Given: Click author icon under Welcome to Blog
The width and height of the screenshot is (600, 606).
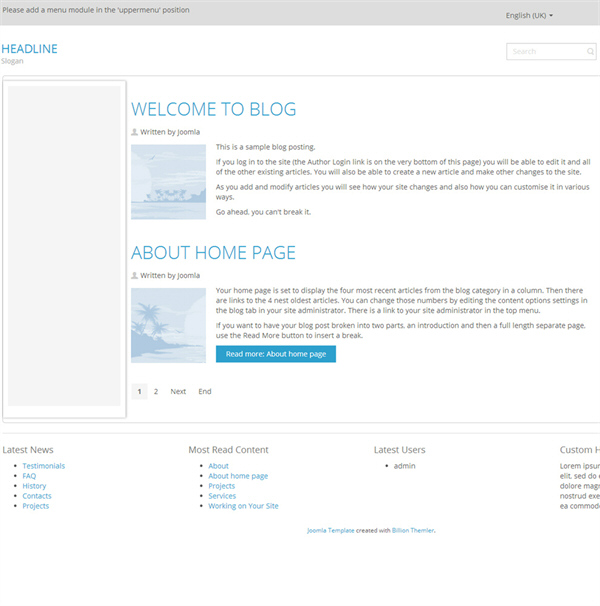Looking at the screenshot, I should (135, 132).
